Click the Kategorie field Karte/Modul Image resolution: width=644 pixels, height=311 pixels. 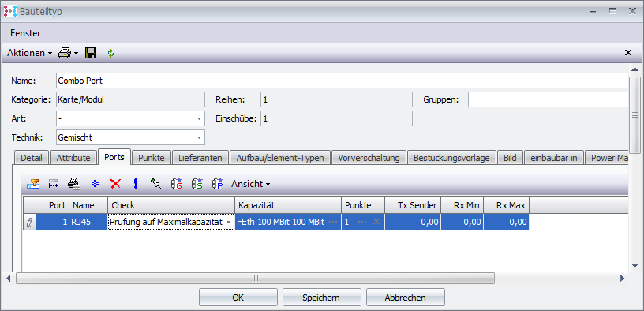130,99
